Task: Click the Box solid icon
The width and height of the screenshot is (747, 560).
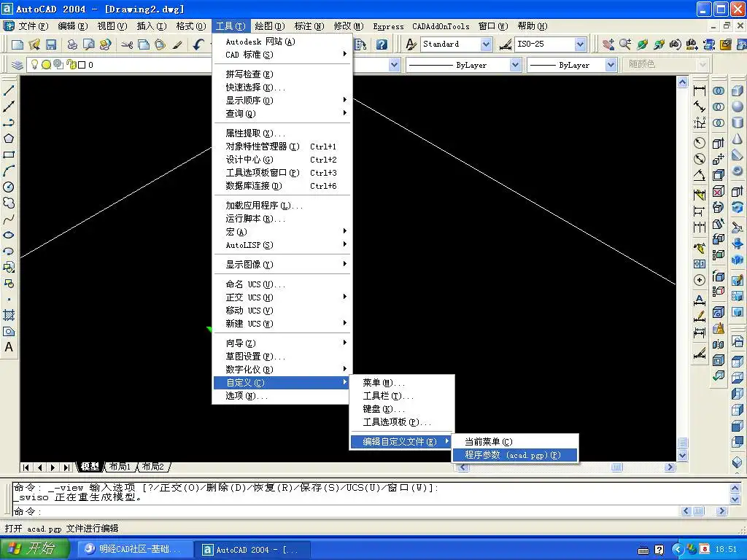Action: click(738, 90)
